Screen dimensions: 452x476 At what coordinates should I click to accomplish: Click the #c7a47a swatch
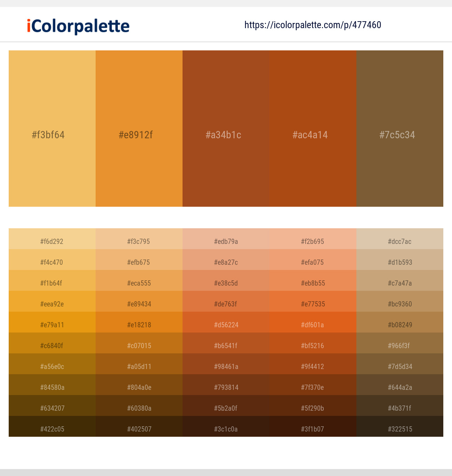click(400, 283)
